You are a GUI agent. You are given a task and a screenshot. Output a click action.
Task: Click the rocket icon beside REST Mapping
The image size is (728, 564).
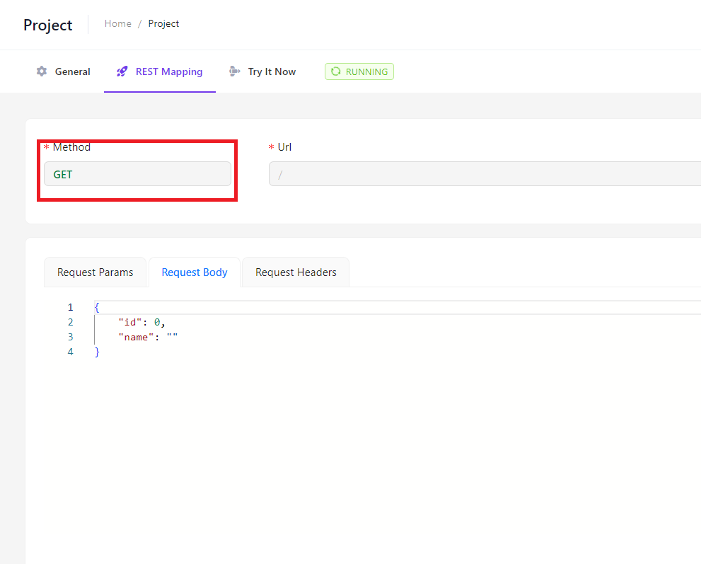tap(122, 71)
